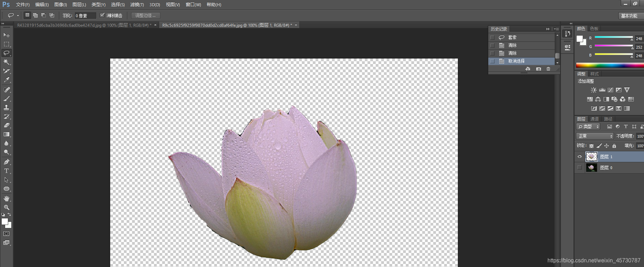
Task: Add a Color Balance adjustment
Action: (598, 99)
